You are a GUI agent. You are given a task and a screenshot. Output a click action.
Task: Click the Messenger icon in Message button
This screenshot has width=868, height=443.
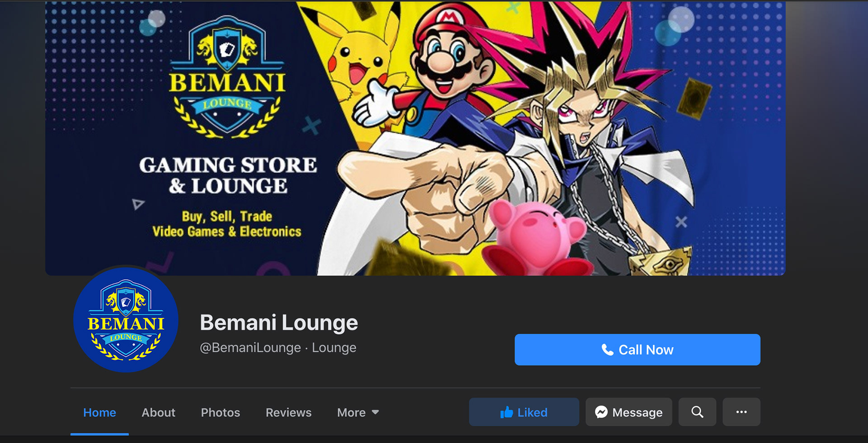(601, 412)
